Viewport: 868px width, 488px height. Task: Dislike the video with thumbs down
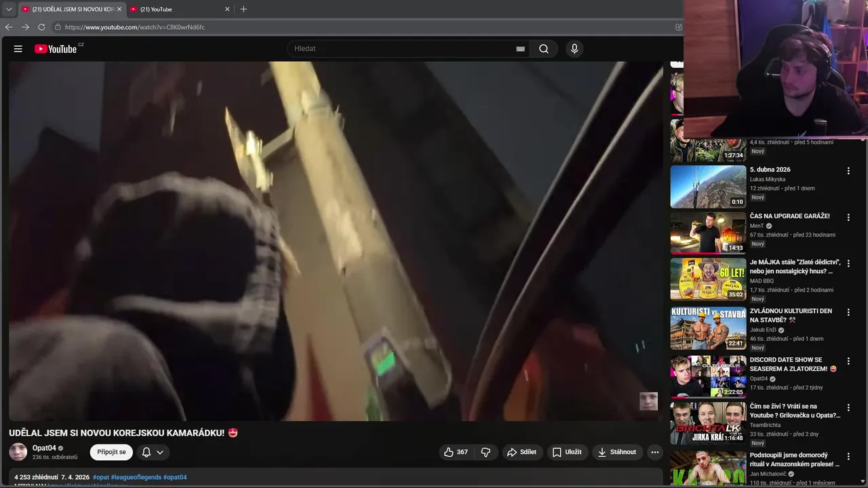pos(486,452)
